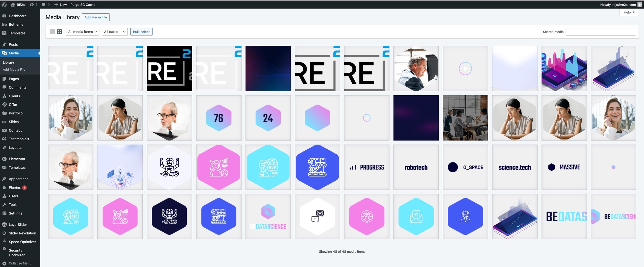The height and width of the screenshot is (267, 644).
Task: Open Slider Revolution in sidebar
Action: click(22, 233)
